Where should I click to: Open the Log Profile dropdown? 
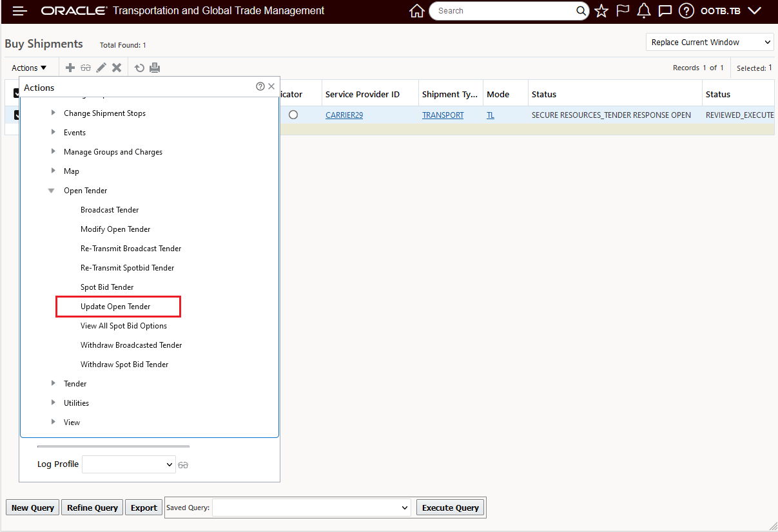click(x=129, y=464)
